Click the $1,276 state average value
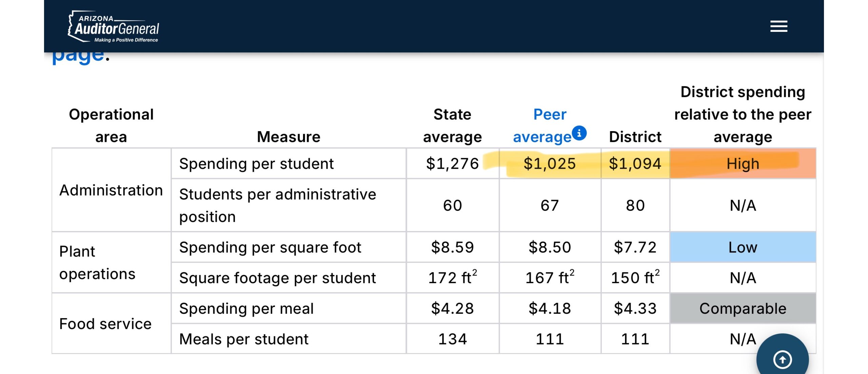Image resolution: width=868 pixels, height=374 pixels. (452, 164)
